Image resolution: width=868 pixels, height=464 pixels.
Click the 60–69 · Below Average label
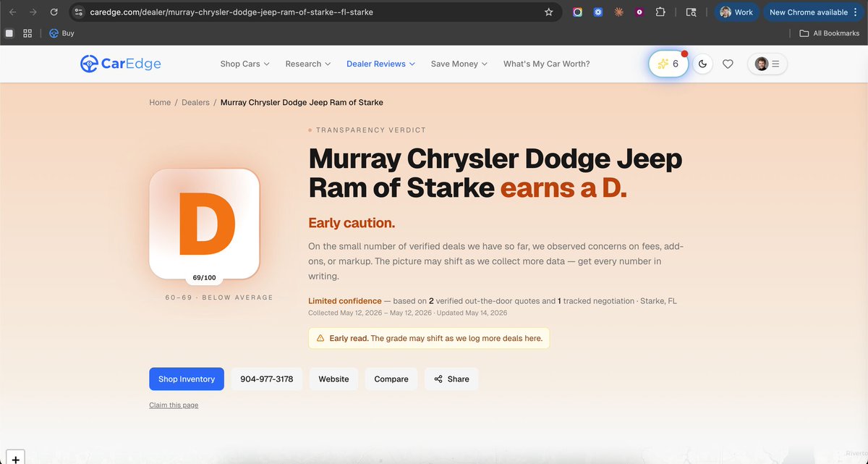click(x=219, y=298)
